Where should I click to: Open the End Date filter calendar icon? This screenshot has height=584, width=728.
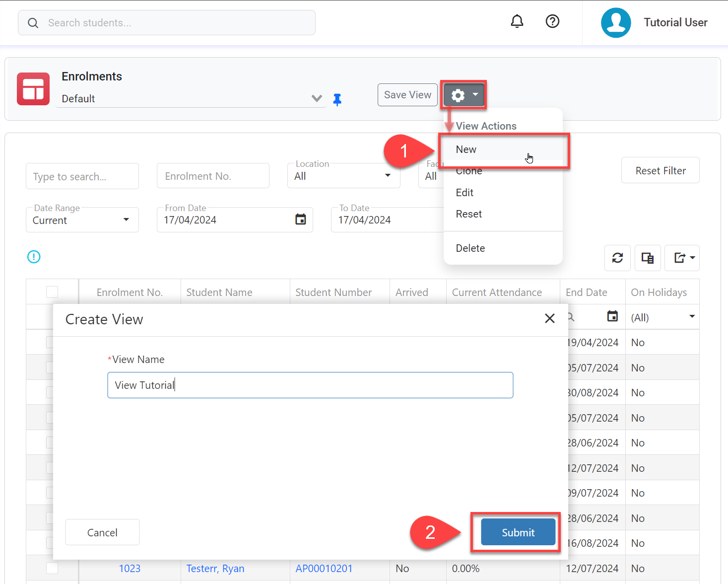coord(613,316)
